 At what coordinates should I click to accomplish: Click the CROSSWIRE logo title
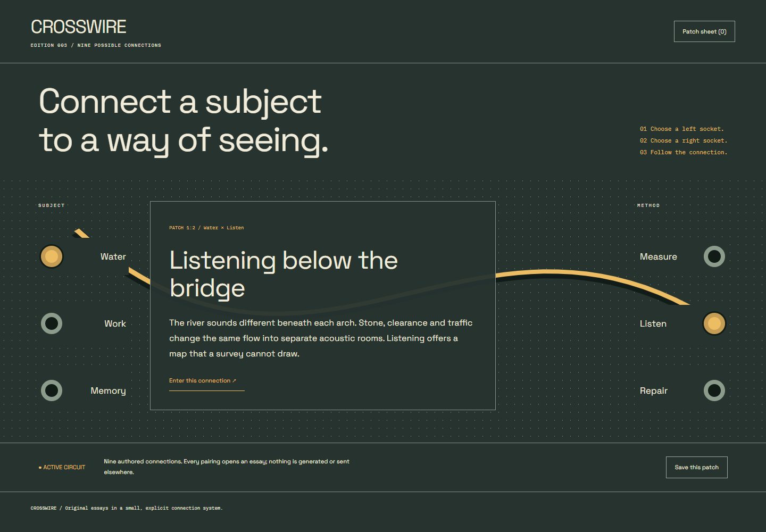click(x=79, y=27)
